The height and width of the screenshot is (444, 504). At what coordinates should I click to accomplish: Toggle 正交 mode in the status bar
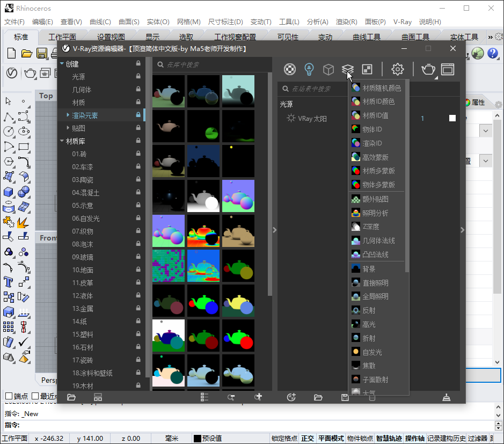308,438
